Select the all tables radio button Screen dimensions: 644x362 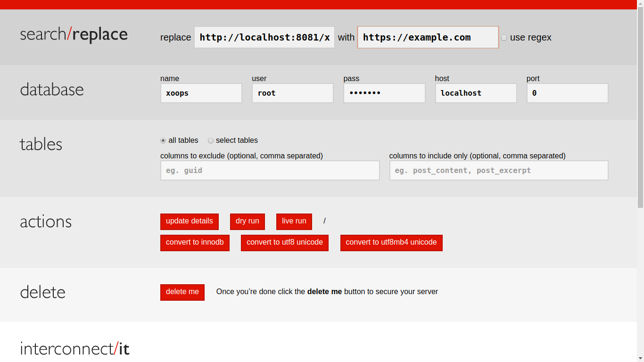pos(163,140)
